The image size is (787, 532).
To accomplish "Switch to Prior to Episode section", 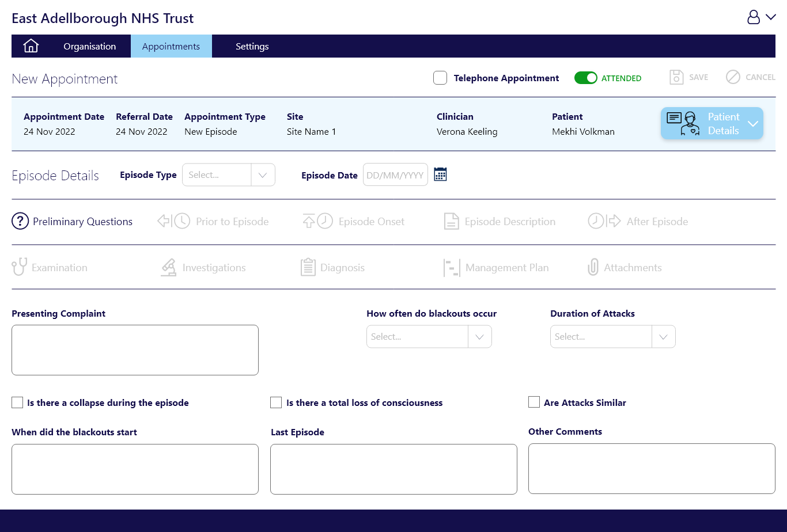I will (213, 221).
